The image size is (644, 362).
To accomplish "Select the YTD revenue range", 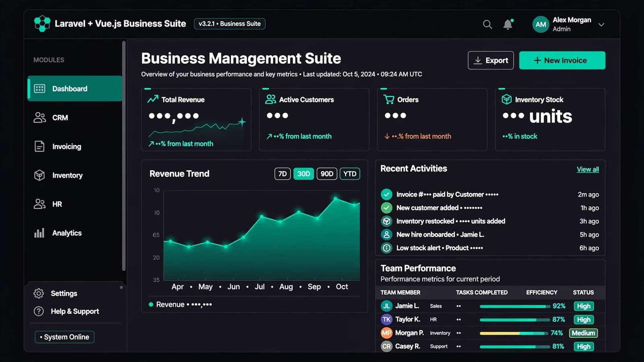I will (350, 174).
